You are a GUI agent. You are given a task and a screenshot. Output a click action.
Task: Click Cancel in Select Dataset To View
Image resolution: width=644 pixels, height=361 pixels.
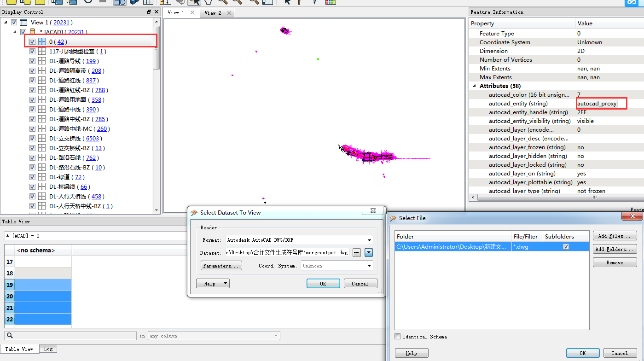pos(360,284)
